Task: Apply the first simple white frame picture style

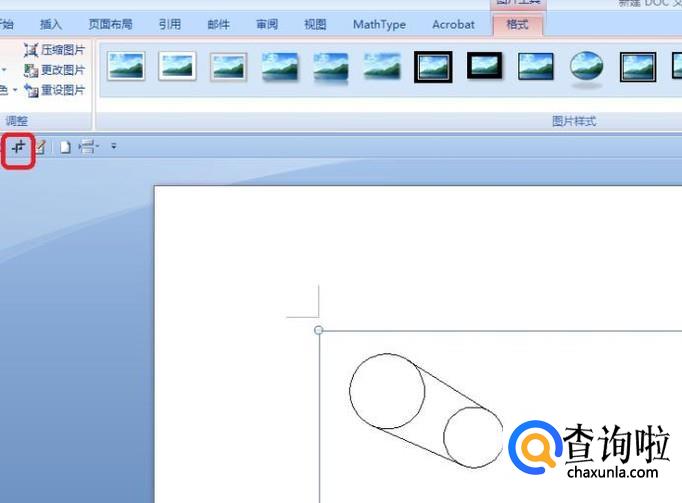Action: click(126, 66)
